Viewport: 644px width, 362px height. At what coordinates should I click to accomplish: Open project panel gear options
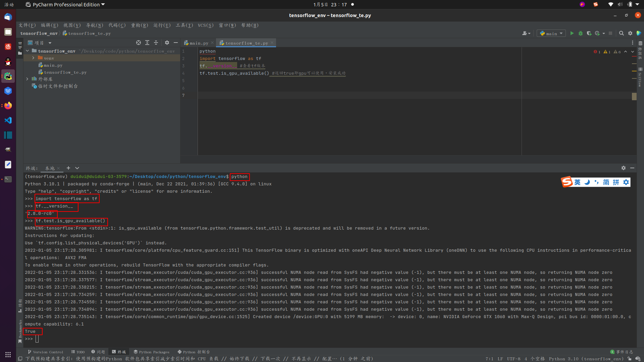[x=167, y=43]
